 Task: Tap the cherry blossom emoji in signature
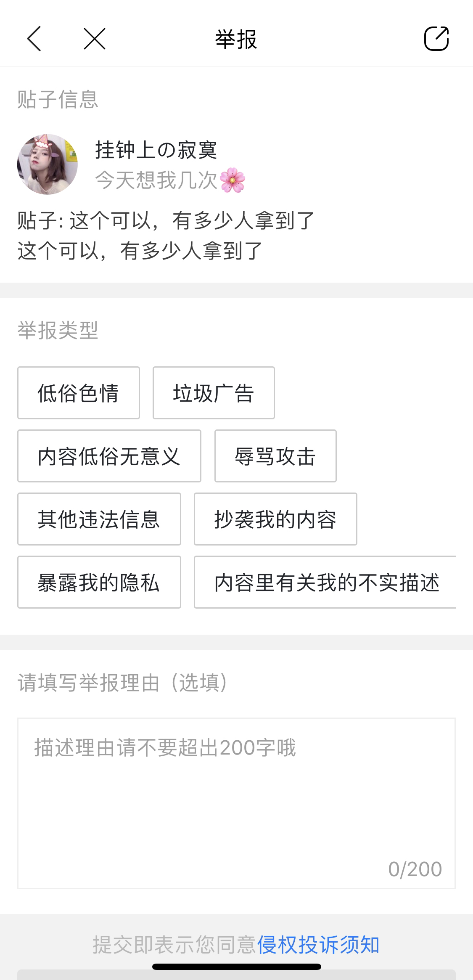pos(233,180)
